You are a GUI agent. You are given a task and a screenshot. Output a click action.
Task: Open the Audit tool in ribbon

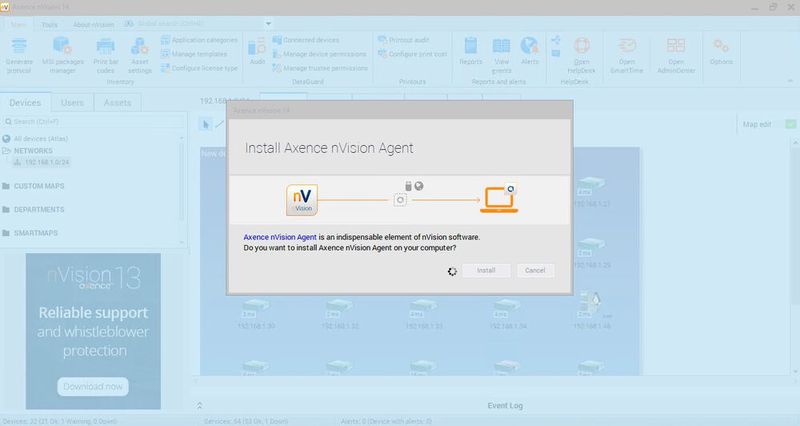click(257, 51)
